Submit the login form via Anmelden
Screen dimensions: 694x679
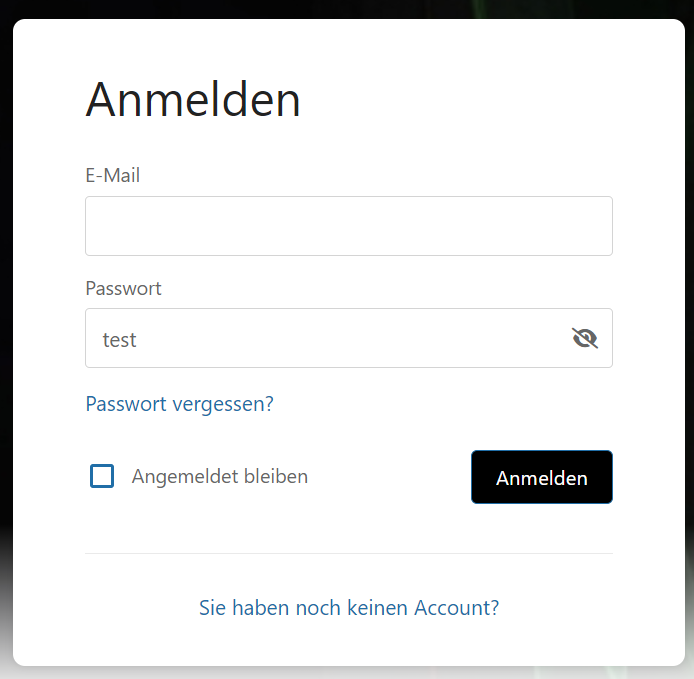(541, 477)
